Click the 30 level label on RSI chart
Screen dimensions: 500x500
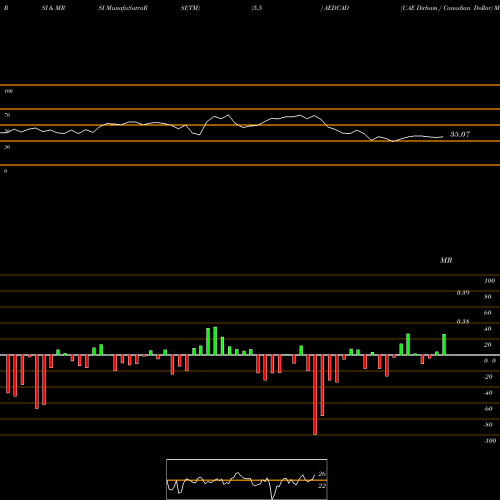7,147
